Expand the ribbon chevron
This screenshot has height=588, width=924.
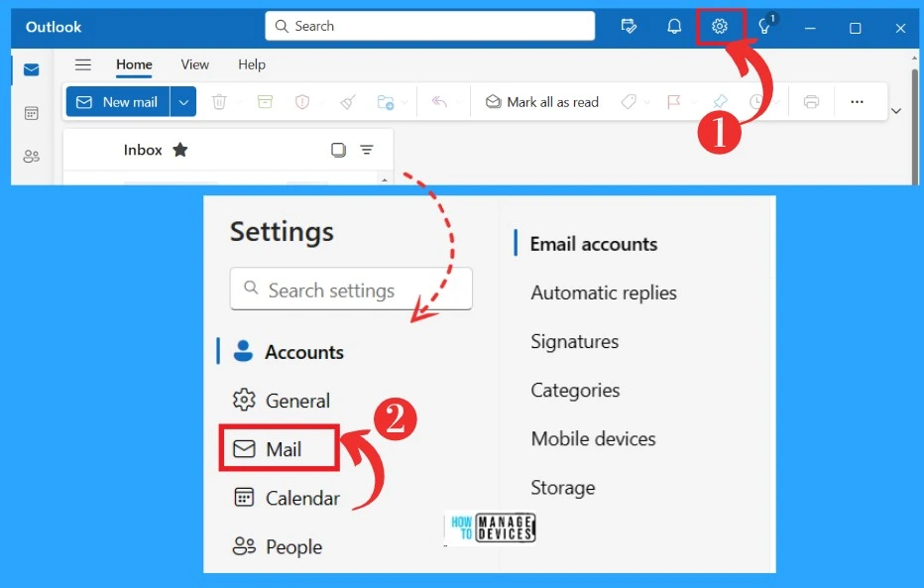[x=896, y=111]
